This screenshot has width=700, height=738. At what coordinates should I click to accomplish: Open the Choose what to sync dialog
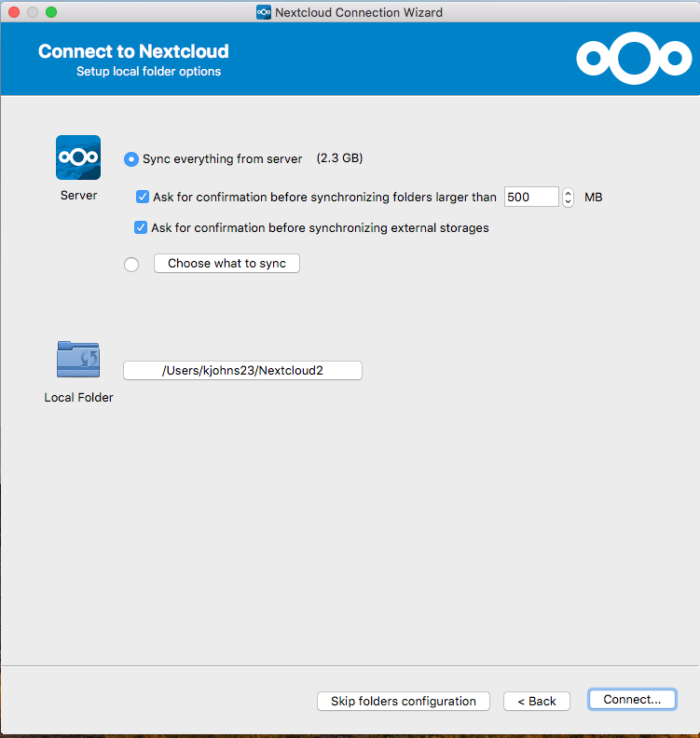(x=226, y=264)
